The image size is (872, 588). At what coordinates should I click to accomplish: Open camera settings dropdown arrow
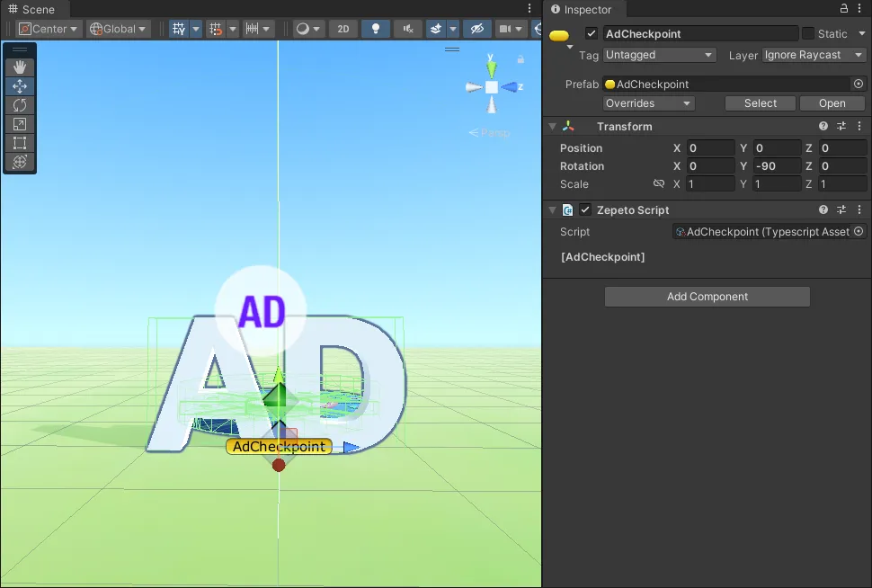(519, 29)
